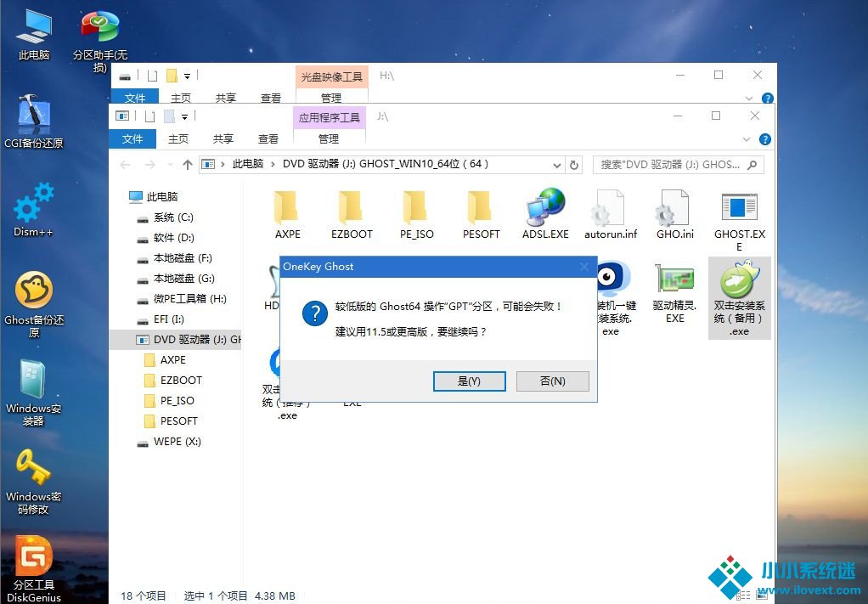The width and height of the screenshot is (868, 604).
Task: Select AXPE subfolder in navigation tree
Action: (165, 360)
